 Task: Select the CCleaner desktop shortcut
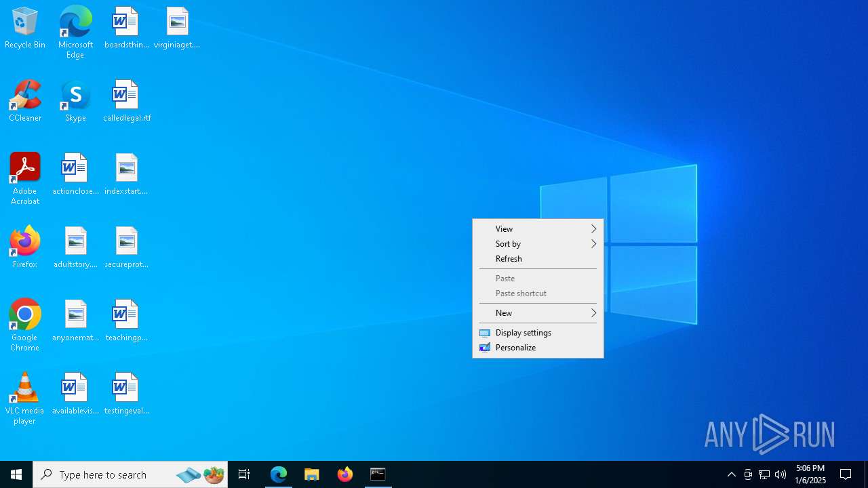[25, 102]
